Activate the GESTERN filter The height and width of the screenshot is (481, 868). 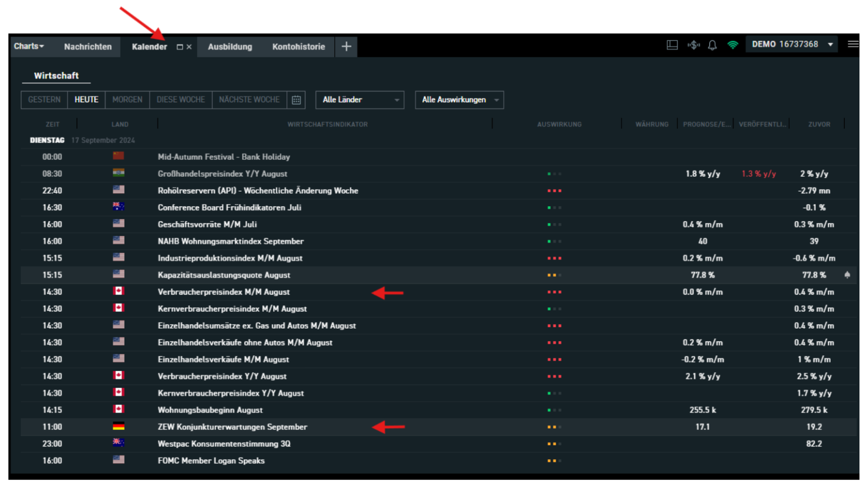tap(44, 100)
